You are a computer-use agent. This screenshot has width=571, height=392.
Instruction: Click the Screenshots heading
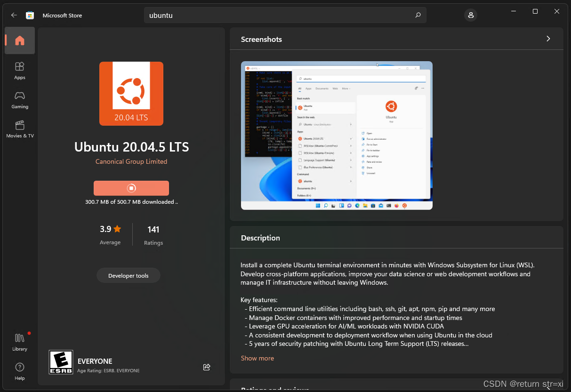[261, 39]
